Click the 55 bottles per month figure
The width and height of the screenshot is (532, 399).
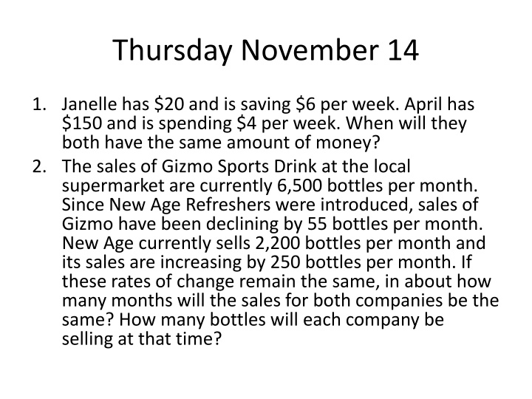pos(395,224)
